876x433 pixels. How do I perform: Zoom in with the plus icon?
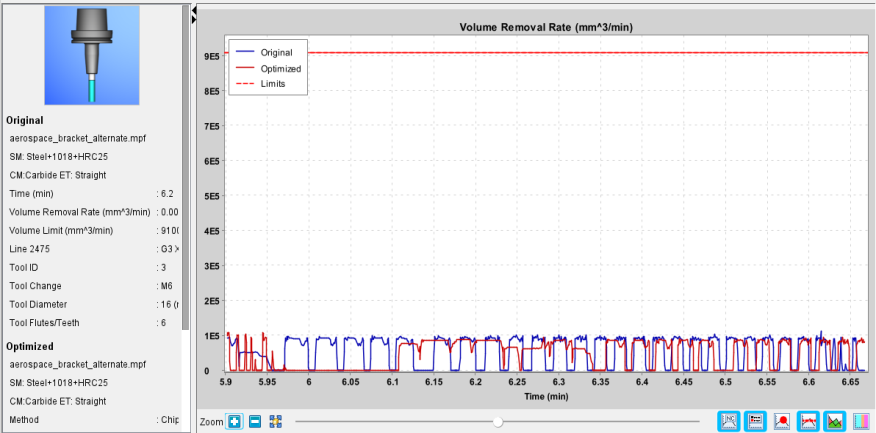(234, 421)
